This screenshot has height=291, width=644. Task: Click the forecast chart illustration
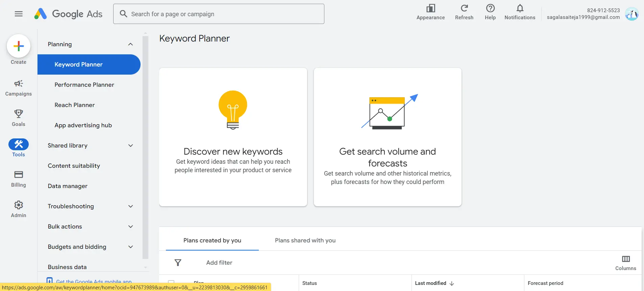pyautogui.click(x=390, y=112)
